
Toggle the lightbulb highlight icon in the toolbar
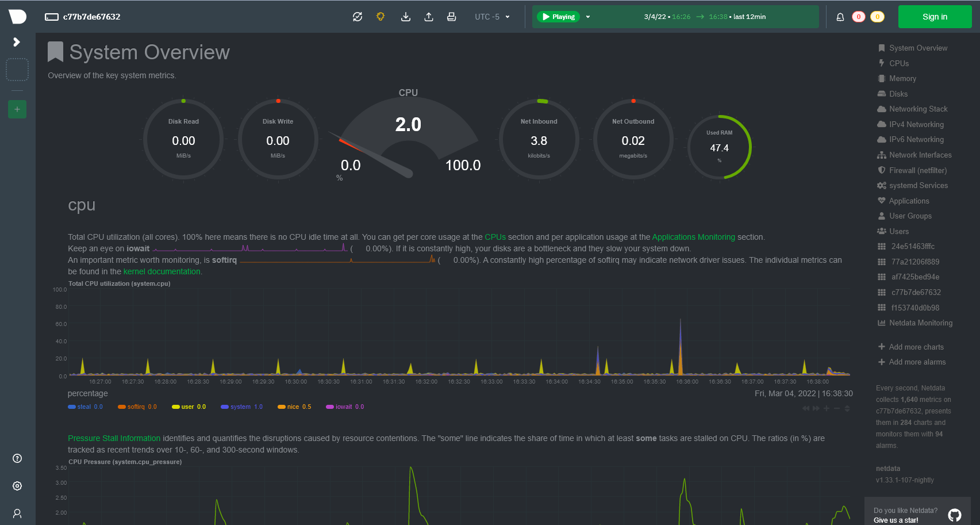coord(381,17)
